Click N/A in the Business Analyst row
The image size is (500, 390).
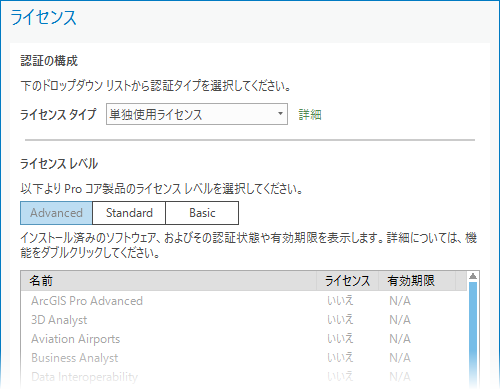[400, 358]
